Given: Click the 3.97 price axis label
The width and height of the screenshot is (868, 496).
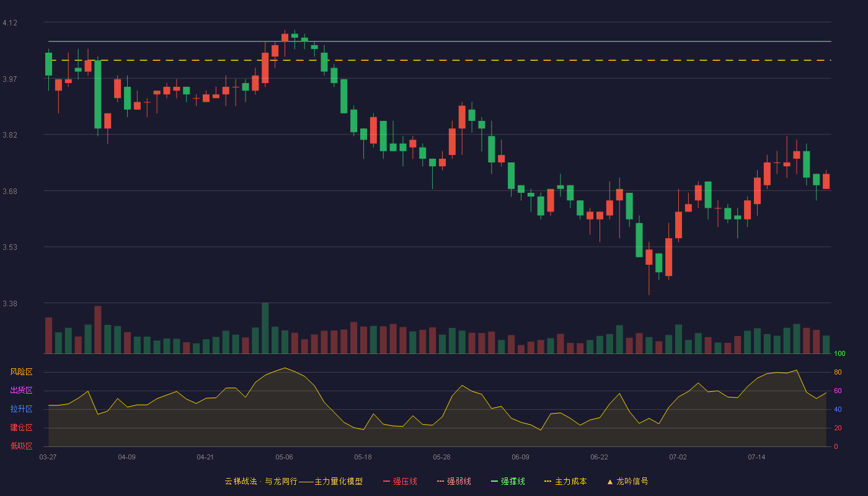Looking at the screenshot, I should 10,79.
